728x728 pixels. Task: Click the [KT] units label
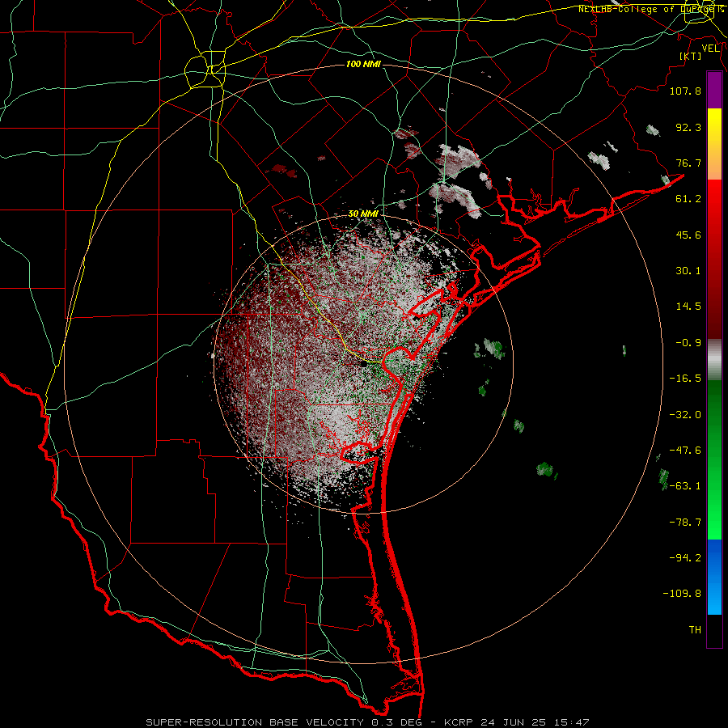pyautogui.click(x=690, y=56)
